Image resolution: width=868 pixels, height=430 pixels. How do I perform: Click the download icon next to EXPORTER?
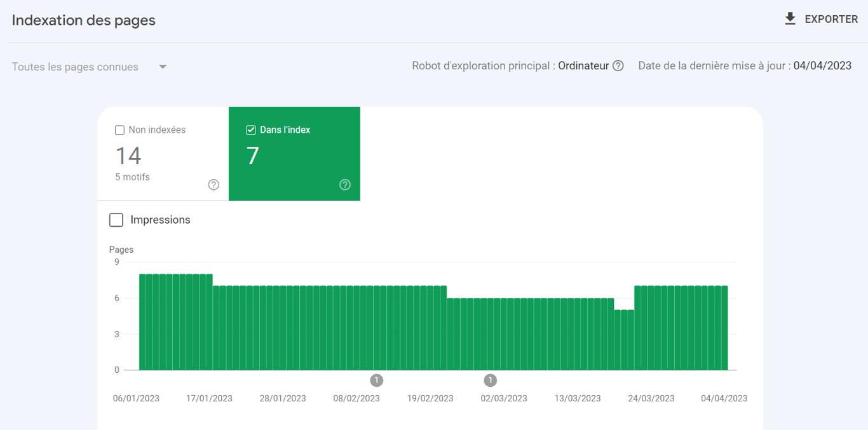point(790,18)
